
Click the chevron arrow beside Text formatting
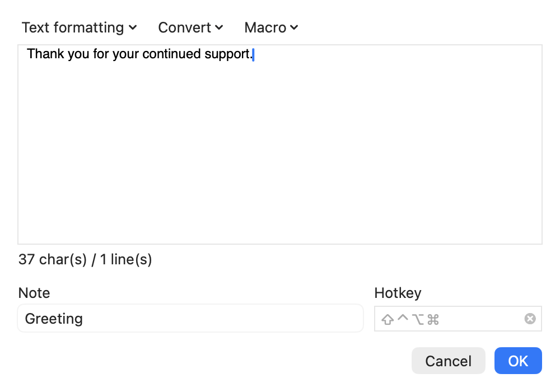pos(133,27)
